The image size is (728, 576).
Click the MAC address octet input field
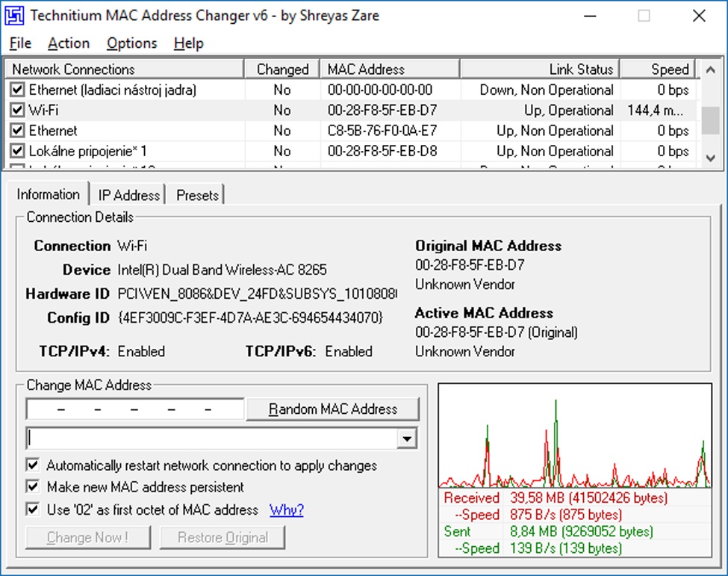click(x=135, y=409)
